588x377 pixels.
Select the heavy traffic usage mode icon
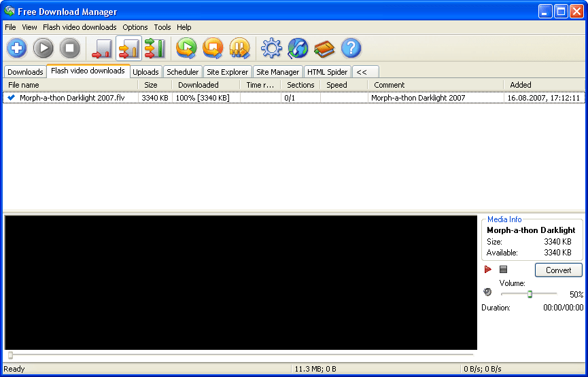(155, 48)
